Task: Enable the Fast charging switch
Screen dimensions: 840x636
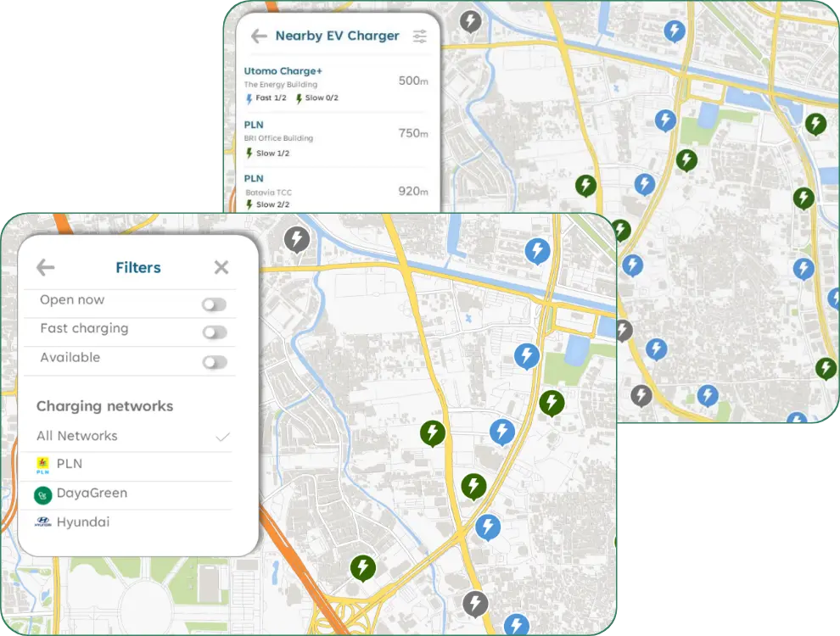Action: click(x=215, y=332)
